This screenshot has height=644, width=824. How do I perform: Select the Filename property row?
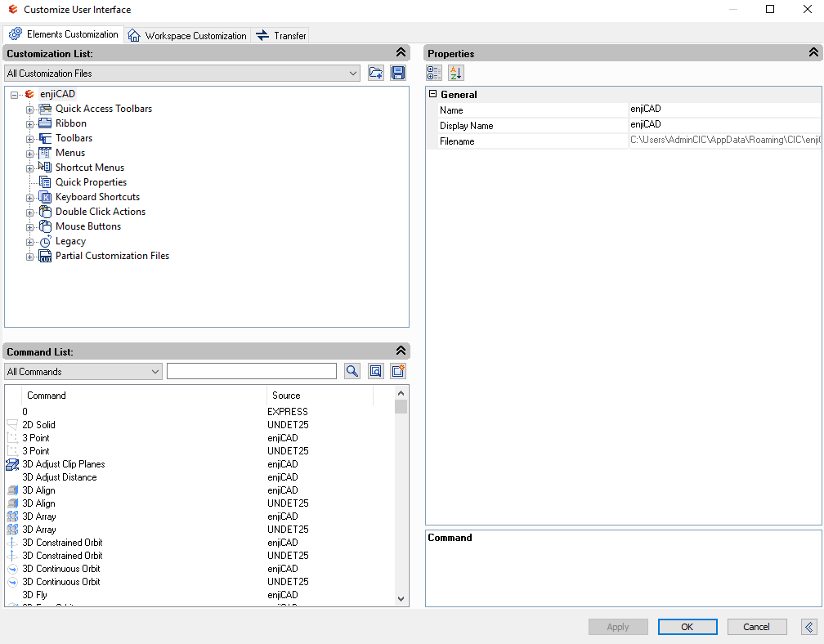624,141
